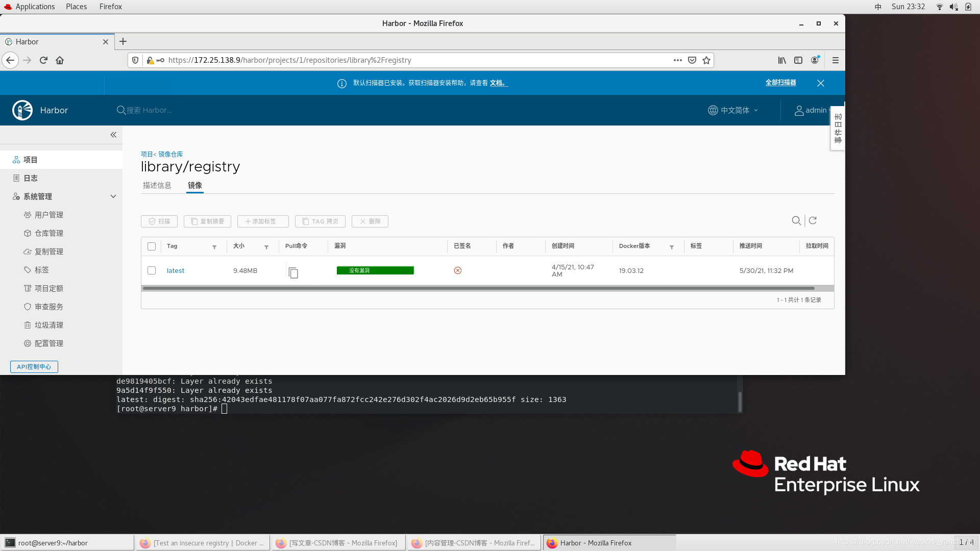Select all tags checkbox in header

[x=152, y=246]
